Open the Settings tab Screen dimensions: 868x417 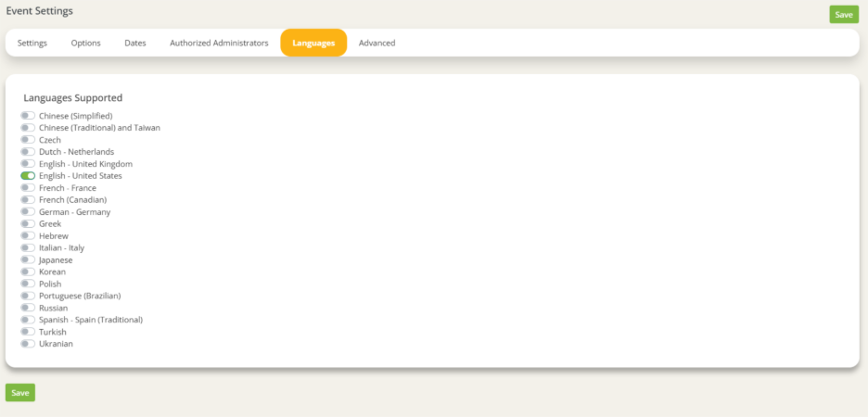(x=32, y=43)
